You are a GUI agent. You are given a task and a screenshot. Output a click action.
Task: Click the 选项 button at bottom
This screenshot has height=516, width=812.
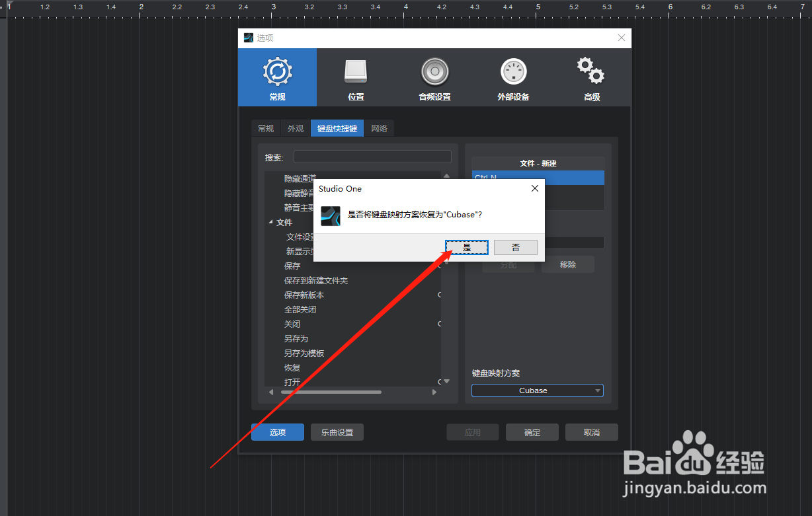(x=278, y=432)
